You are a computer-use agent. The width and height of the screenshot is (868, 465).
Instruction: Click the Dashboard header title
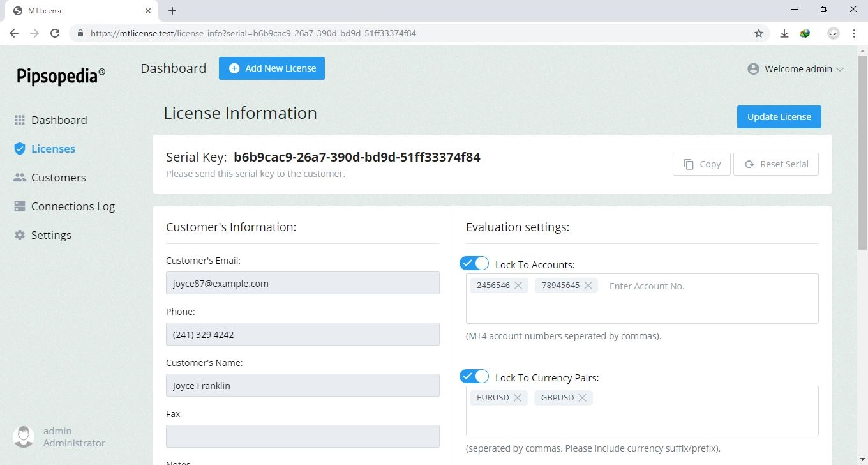pyautogui.click(x=174, y=68)
